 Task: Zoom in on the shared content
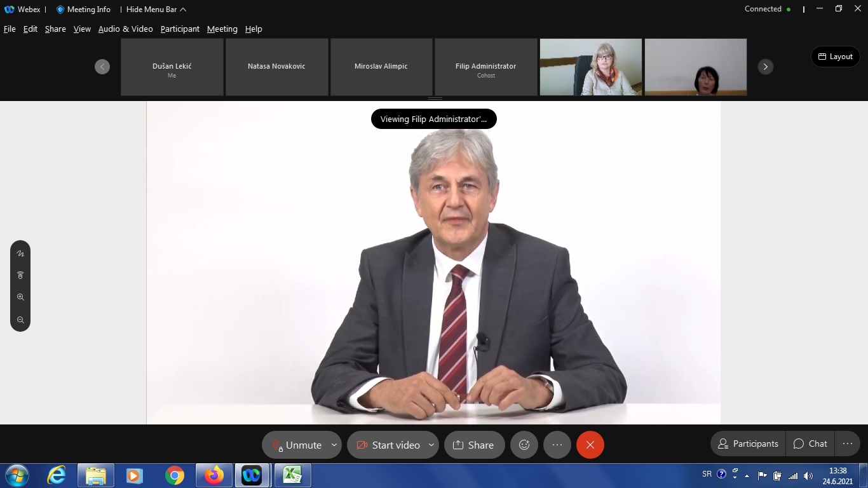point(20,297)
